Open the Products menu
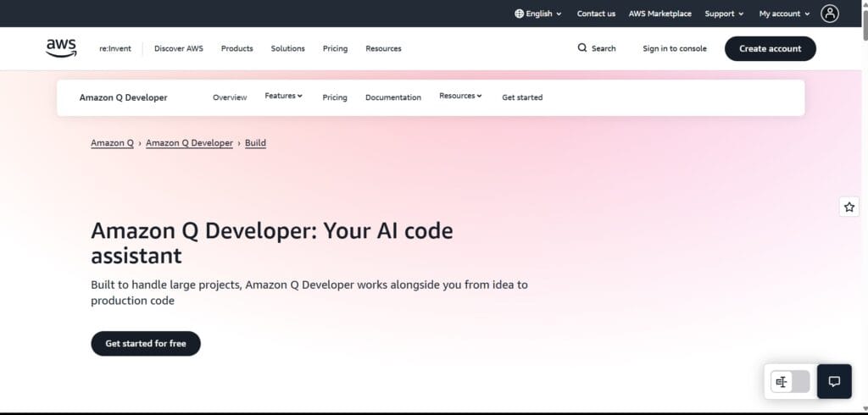This screenshot has height=415, width=868. coord(237,48)
